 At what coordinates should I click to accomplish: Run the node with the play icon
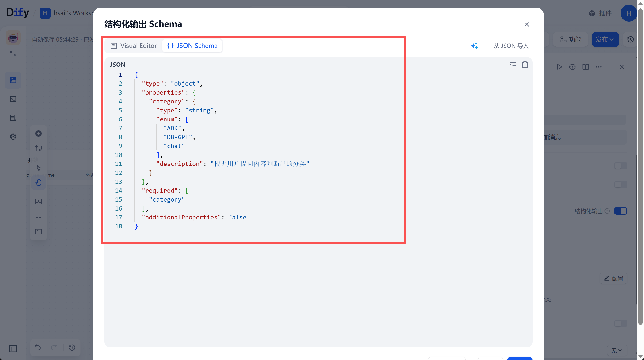pos(560,67)
